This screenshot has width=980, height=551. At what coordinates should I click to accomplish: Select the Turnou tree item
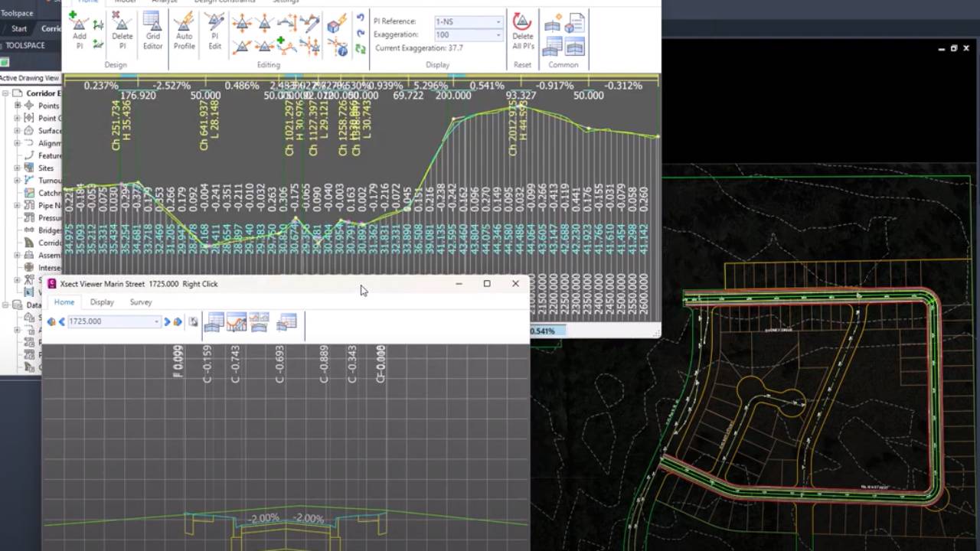click(49, 181)
